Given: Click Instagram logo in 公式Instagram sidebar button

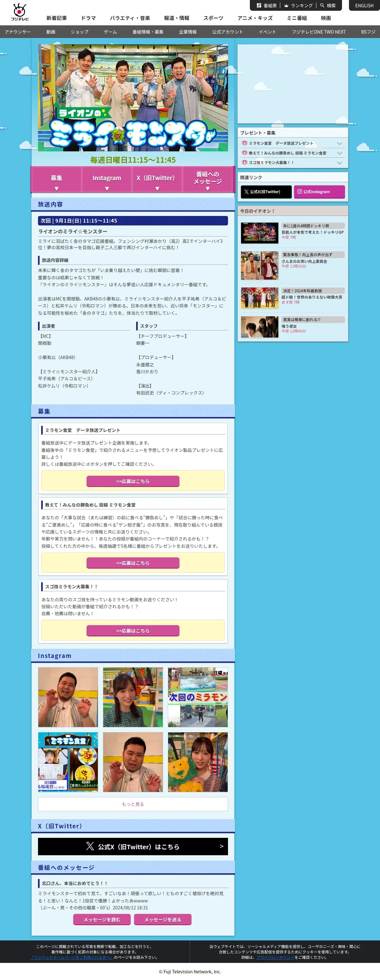Looking at the screenshot, I should pyautogui.click(x=300, y=192).
